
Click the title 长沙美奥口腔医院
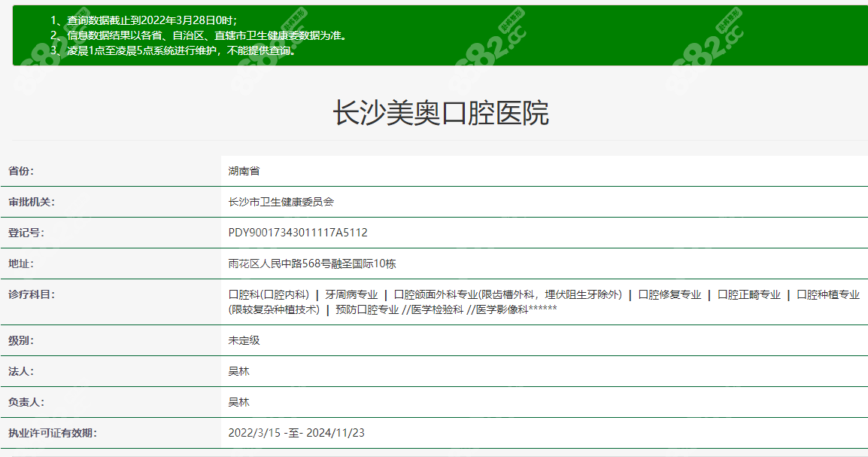pos(441,113)
